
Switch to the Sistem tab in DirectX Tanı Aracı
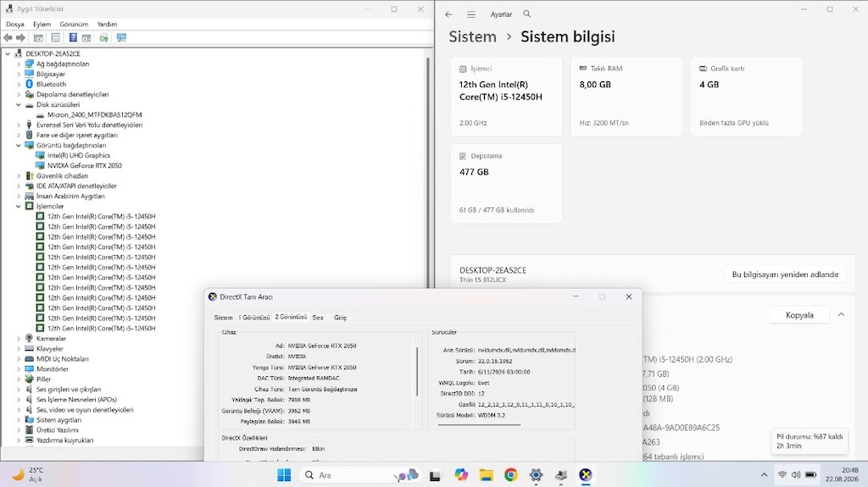click(x=223, y=318)
